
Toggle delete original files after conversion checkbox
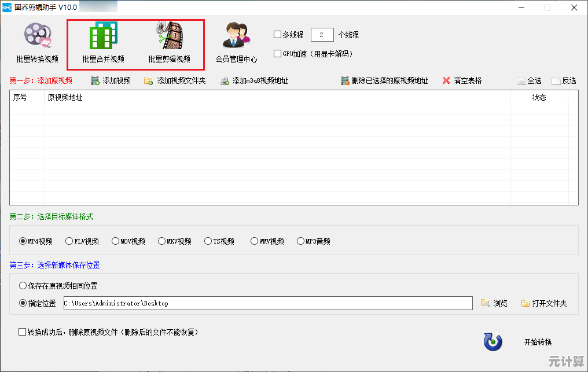click(x=23, y=332)
